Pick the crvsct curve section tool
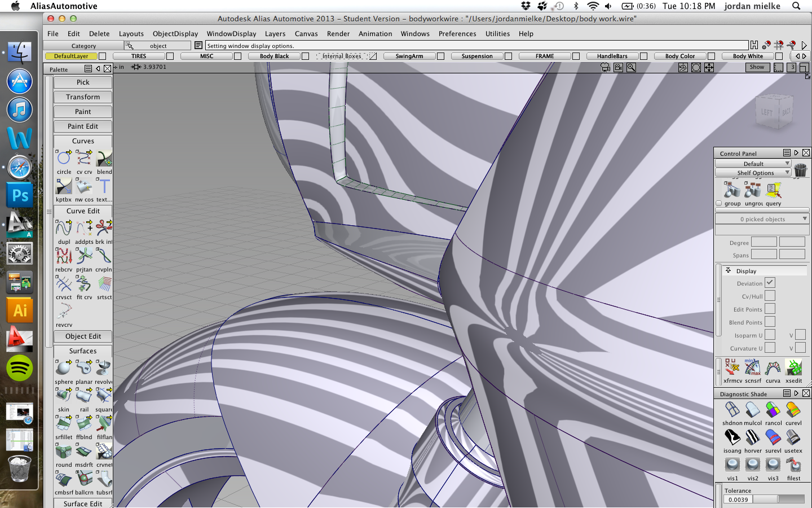The image size is (812, 508). [x=64, y=284]
